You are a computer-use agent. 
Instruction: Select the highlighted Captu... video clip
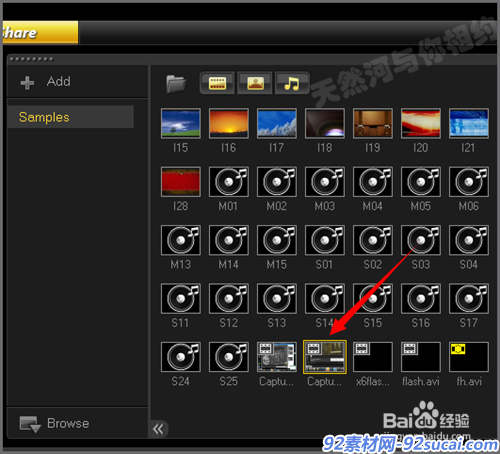(325, 357)
